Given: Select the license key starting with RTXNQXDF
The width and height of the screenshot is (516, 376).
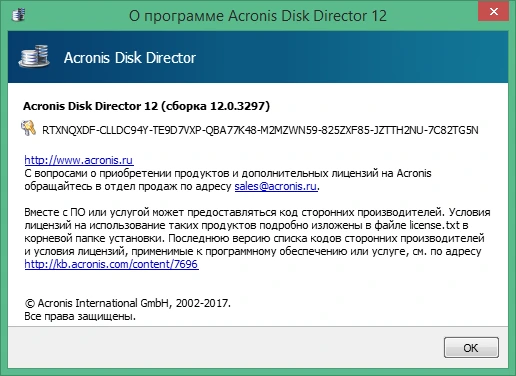Looking at the screenshot, I should pyautogui.click(x=260, y=130).
